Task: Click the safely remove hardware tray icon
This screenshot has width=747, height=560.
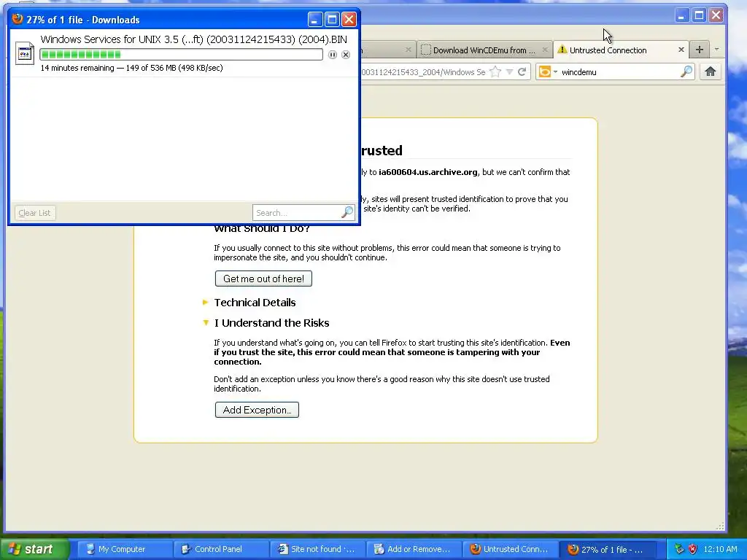Action: (x=679, y=549)
